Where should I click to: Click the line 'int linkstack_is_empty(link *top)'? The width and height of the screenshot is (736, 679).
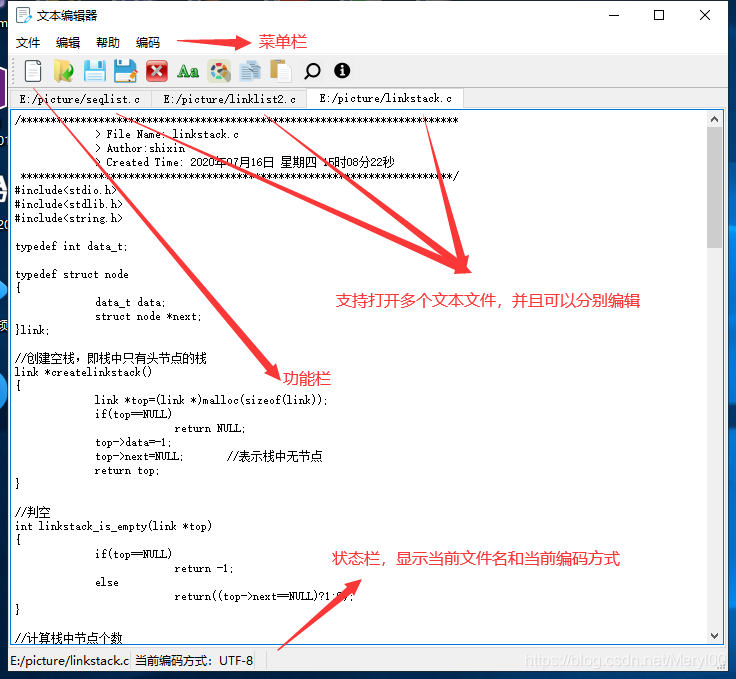(x=113, y=526)
